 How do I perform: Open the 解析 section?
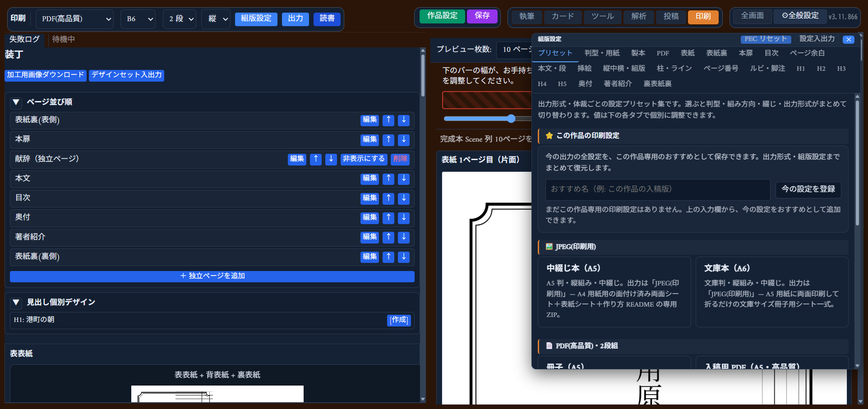[639, 17]
